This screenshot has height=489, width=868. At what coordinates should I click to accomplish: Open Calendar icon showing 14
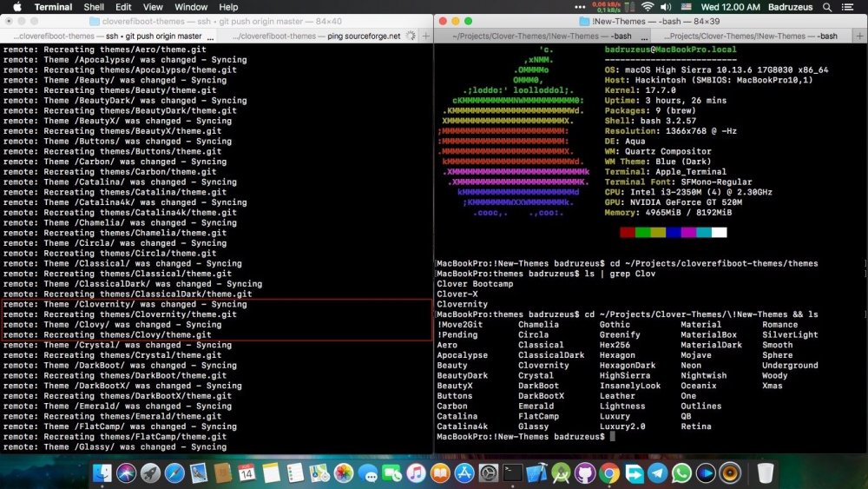pyautogui.click(x=247, y=473)
